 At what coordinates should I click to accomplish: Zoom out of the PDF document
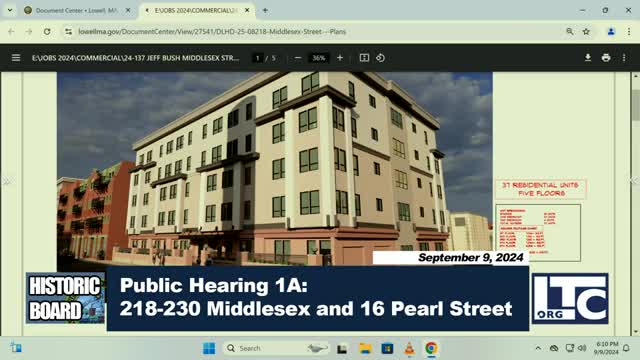pos(298,58)
